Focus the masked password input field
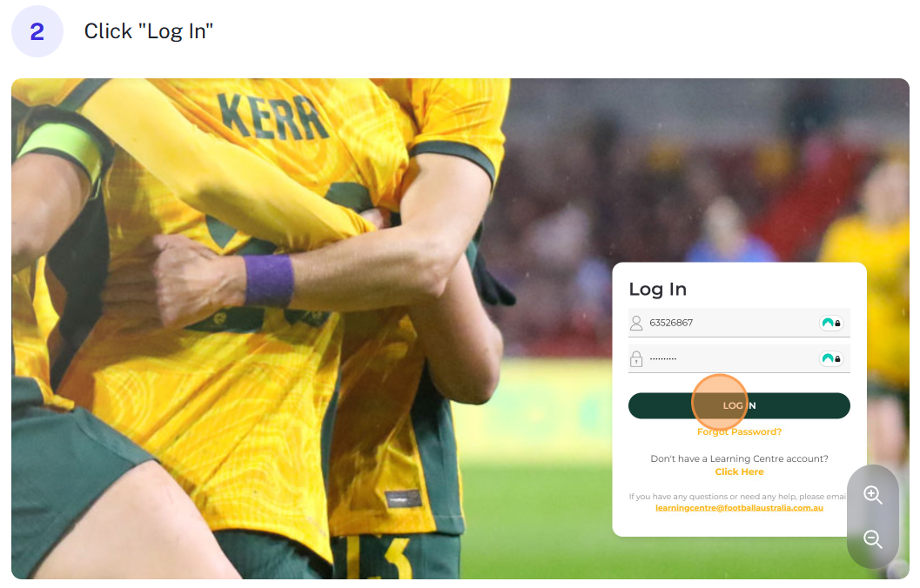Screen dimensions: 920x588 click(739, 358)
